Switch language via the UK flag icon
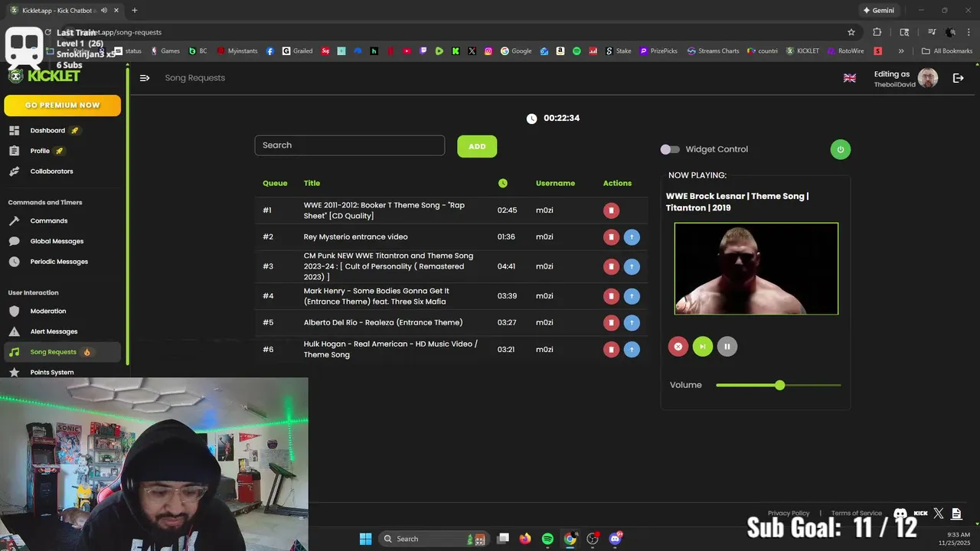 click(x=850, y=78)
